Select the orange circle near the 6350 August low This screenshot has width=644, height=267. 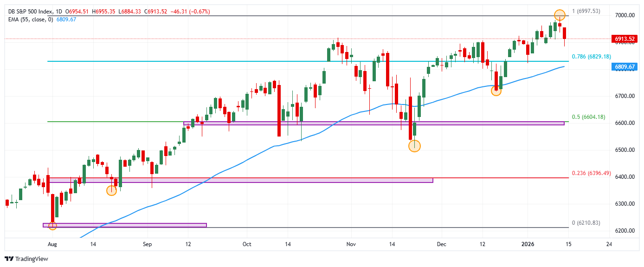point(111,190)
